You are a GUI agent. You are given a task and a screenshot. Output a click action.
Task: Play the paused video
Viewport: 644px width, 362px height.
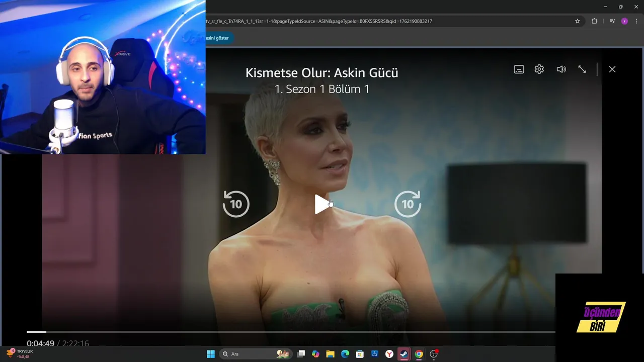coord(321,204)
